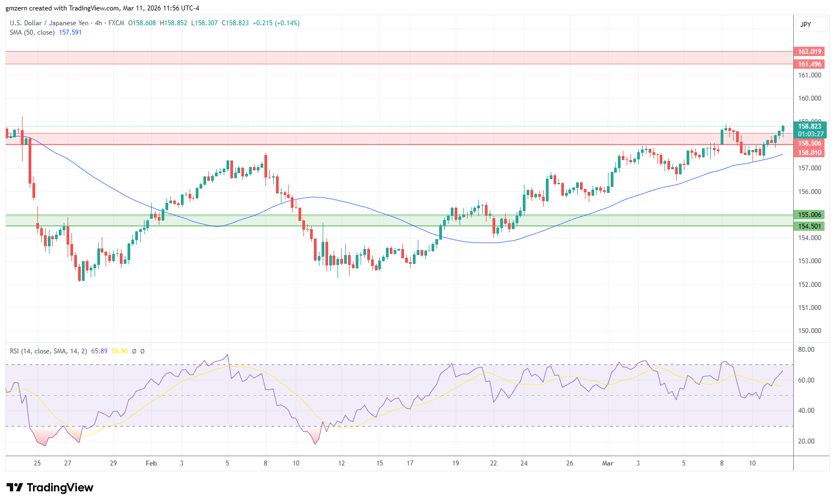Click the RSI value 65.89
The height and width of the screenshot is (504, 835).
pos(99,351)
